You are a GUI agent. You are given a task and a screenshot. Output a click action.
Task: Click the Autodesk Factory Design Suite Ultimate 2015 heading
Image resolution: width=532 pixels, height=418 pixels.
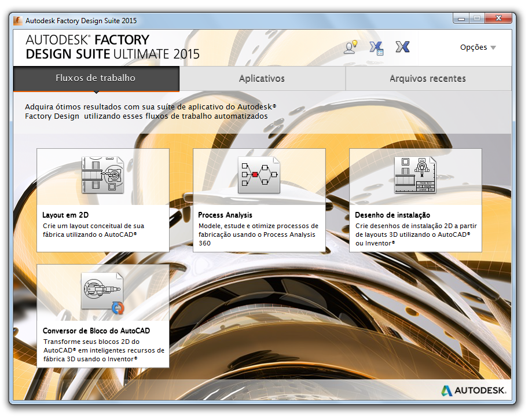point(113,47)
